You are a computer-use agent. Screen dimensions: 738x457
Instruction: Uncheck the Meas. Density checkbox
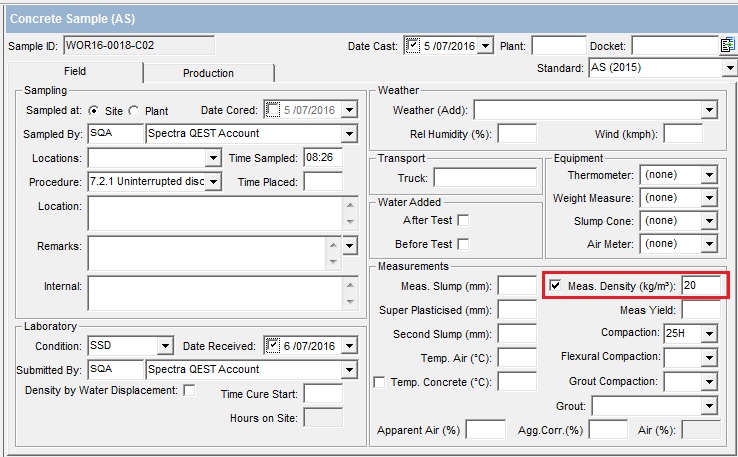[555, 286]
